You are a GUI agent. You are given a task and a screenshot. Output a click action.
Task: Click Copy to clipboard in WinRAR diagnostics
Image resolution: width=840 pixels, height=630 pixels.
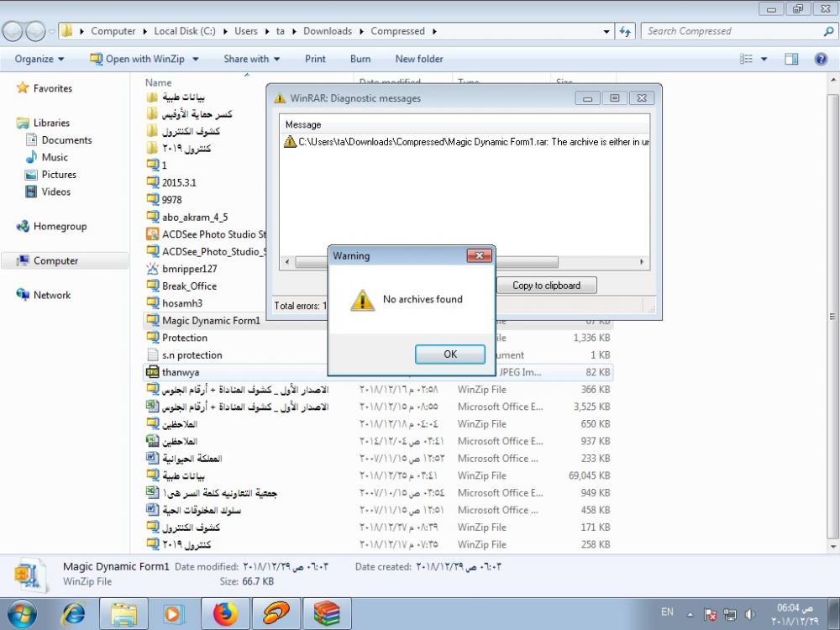(x=546, y=286)
